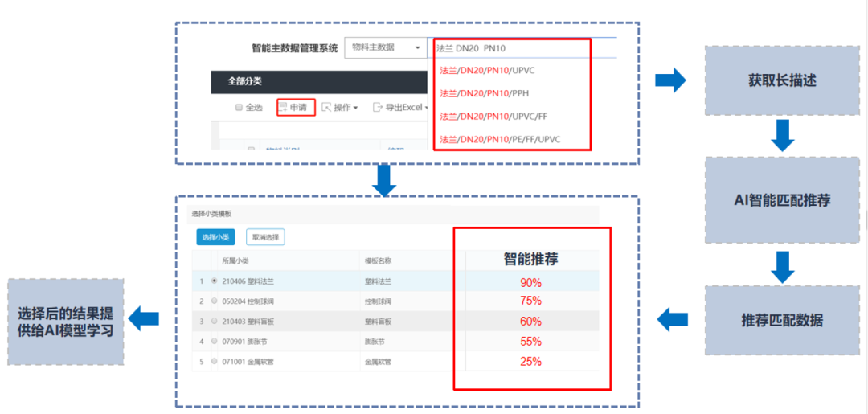Open the 物料主数据 dropdown

click(385, 47)
